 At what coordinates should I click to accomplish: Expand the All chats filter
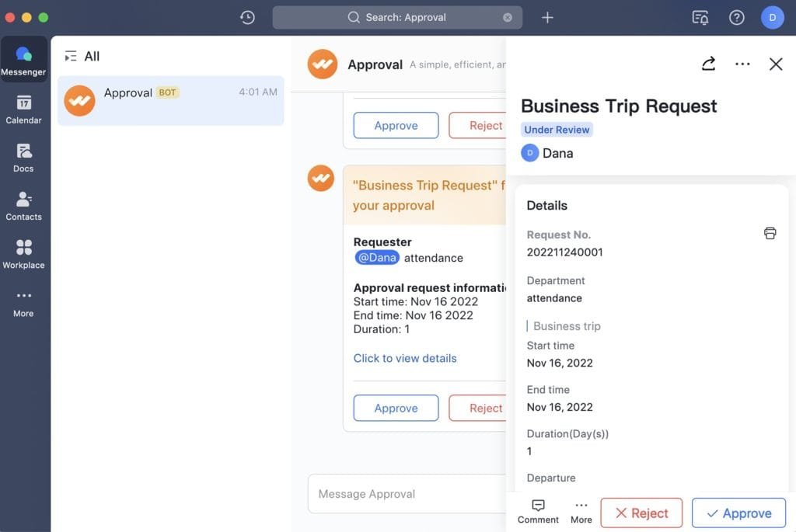(82, 56)
